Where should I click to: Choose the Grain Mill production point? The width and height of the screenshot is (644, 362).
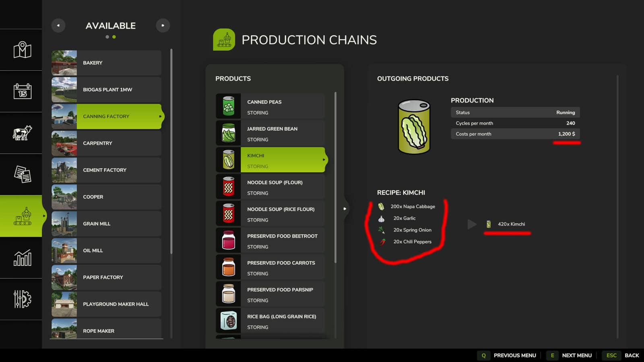click(107, 224)
